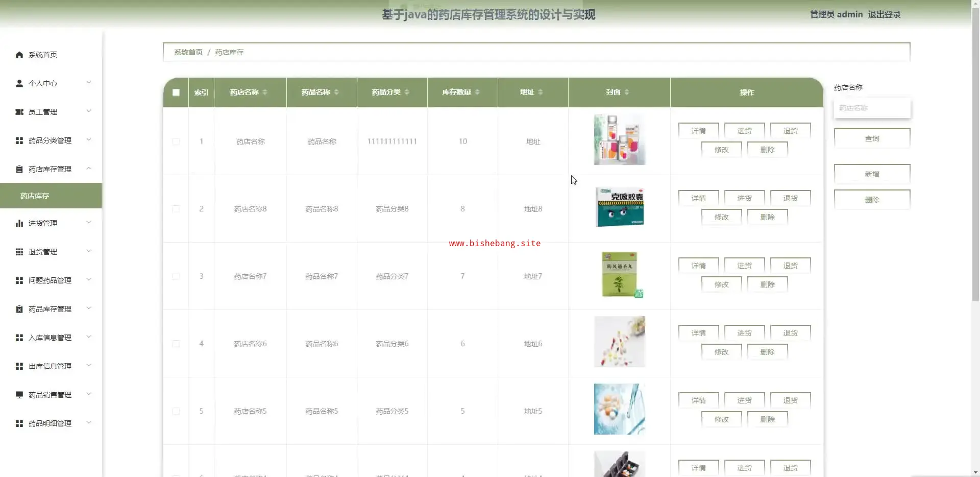Open the 进货管理 sidebar menu
This screenshot has height=477, width=980.
pyautogui.click(x=51, y=223)
